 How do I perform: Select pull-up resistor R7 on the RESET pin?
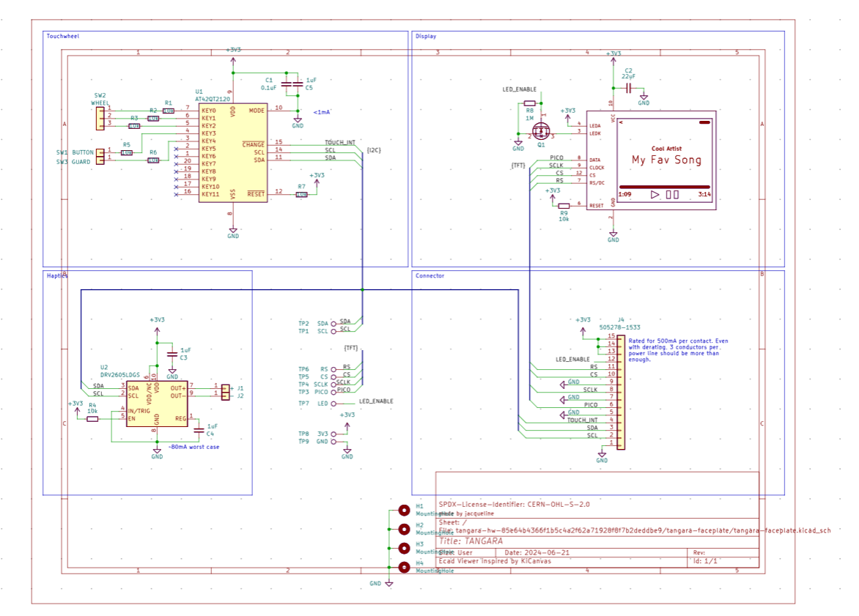point(302,194)
